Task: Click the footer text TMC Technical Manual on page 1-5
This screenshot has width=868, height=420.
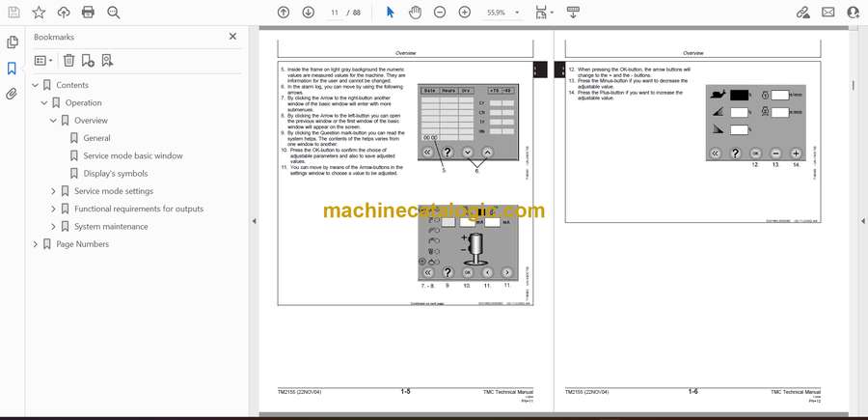Action: pyautogui.click(x=507, y=392)
